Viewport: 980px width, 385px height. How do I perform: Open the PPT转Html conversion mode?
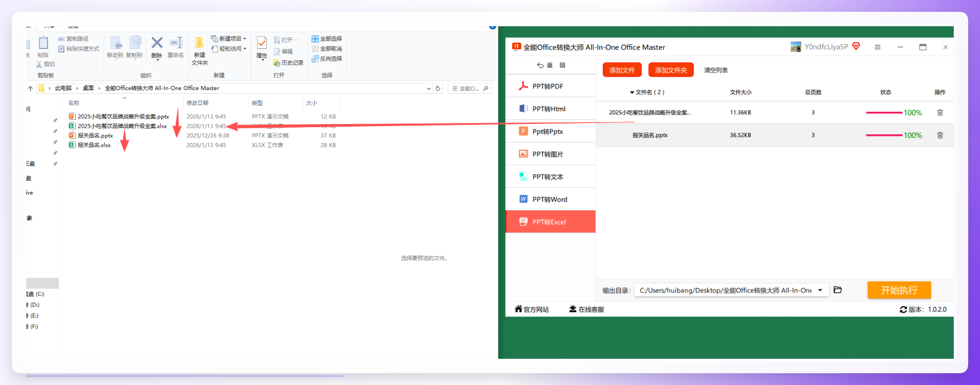(550, 109)
